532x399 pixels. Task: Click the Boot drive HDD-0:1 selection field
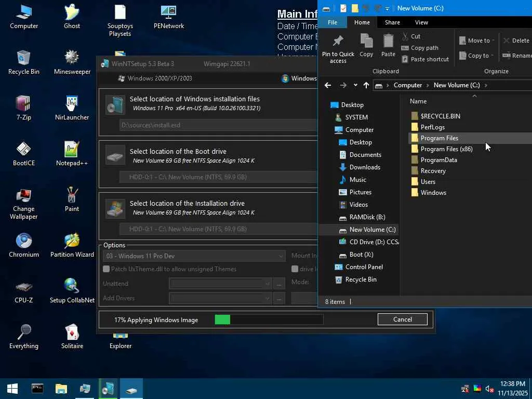(x=219, y=177)
